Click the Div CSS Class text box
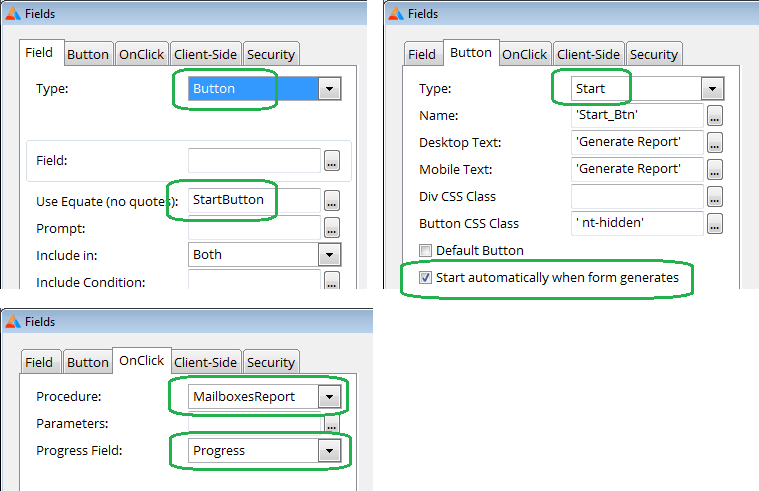This screenshot has height=491, width=759. 636,197
